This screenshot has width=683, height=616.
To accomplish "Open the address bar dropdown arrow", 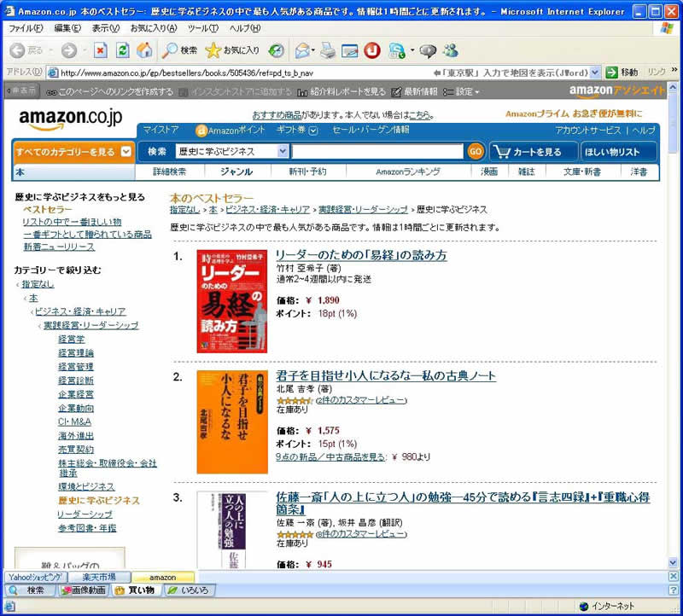I will pyautogui.click(x=595, y=73).
